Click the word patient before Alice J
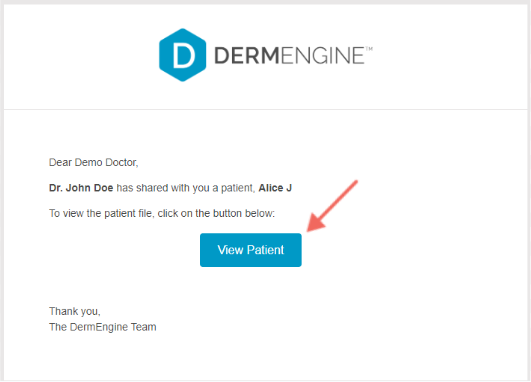 point(238,188)
